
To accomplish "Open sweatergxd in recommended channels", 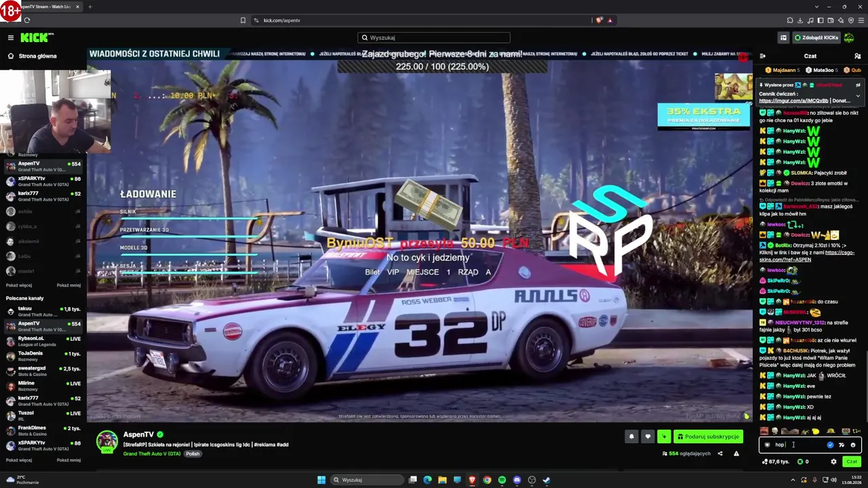I will click(x=43, y=370).
